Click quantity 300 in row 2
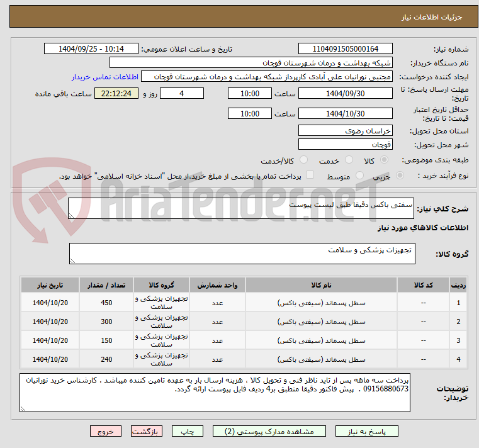This screenshot has height=448, width=479. pyautogui.click(x=106, y=322)
